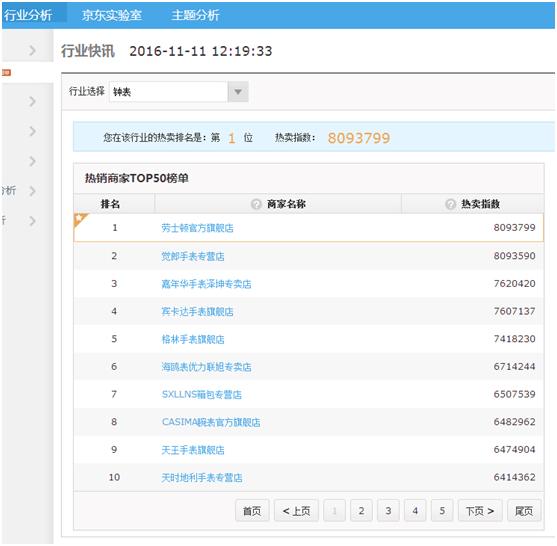Click the timestamp 2016-11-11 12:19:33
Viewport: 557px width, 546px height.
click(x=201, y=51)
